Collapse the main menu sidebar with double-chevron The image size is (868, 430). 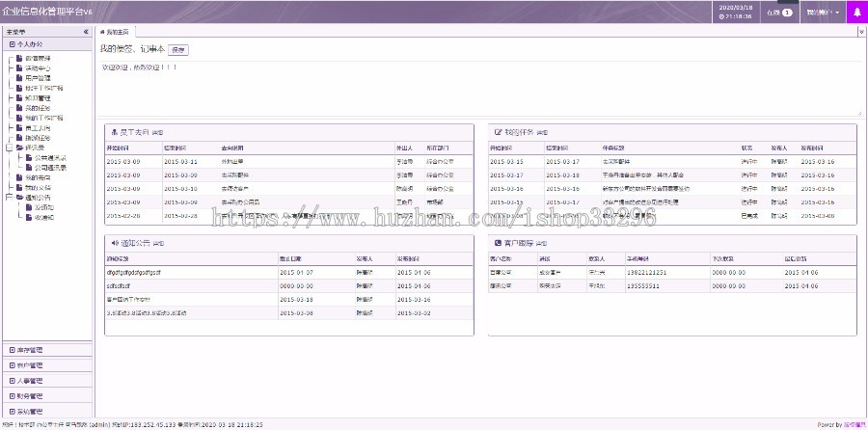coord(86,32)
